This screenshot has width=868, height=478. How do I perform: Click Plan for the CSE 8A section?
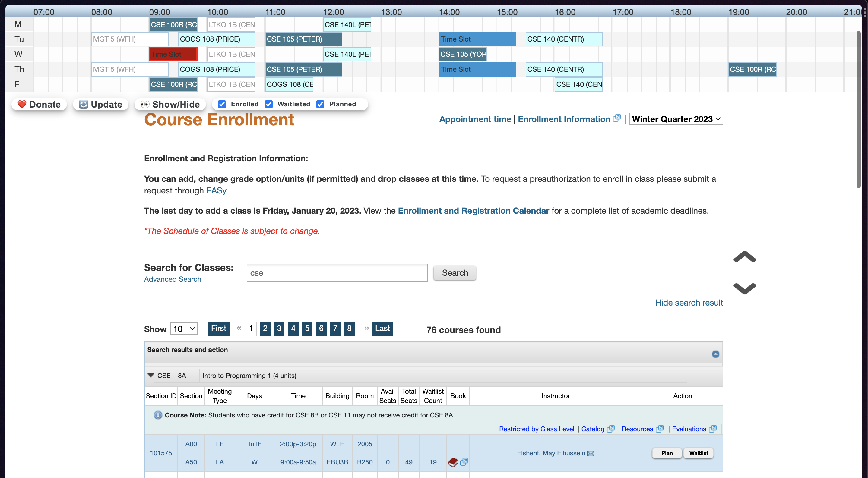(667, 453)
